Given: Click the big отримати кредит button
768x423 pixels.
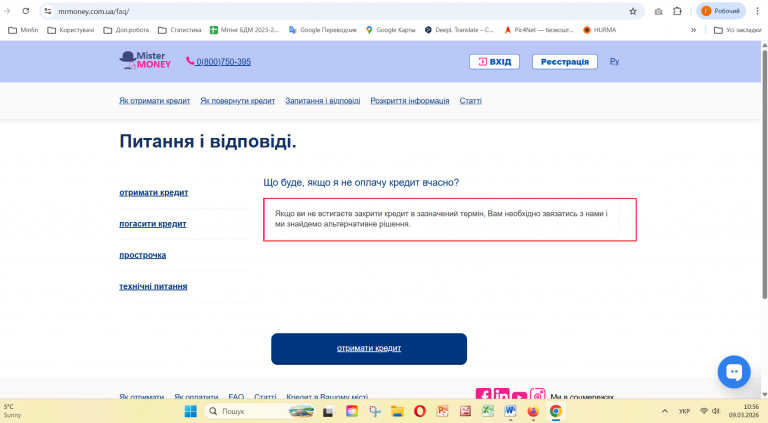Looking at the screenshot, I should click(369, 349).
